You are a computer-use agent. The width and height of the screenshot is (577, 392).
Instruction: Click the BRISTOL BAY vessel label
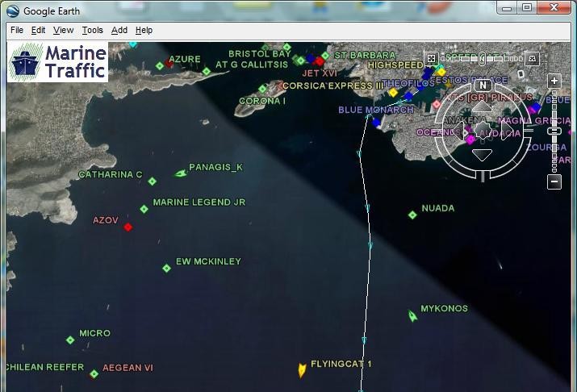260,54
